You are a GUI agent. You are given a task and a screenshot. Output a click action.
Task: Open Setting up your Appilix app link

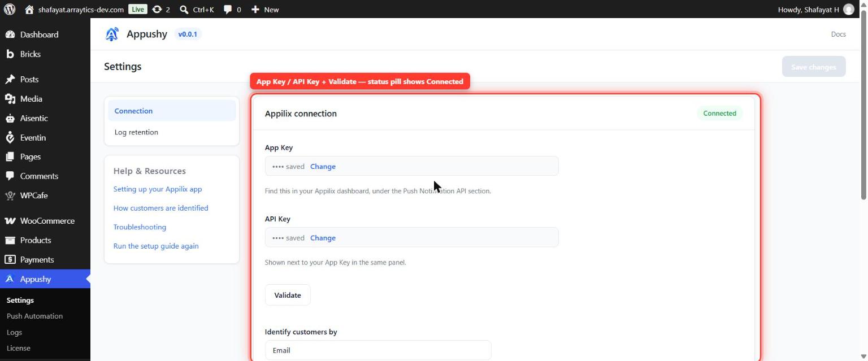158,189
